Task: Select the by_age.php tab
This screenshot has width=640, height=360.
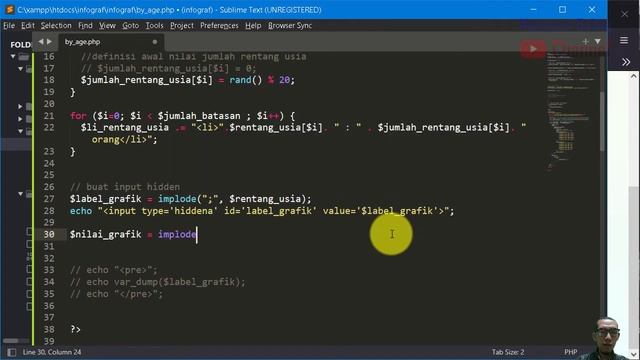Action: (x=110, y=42)
